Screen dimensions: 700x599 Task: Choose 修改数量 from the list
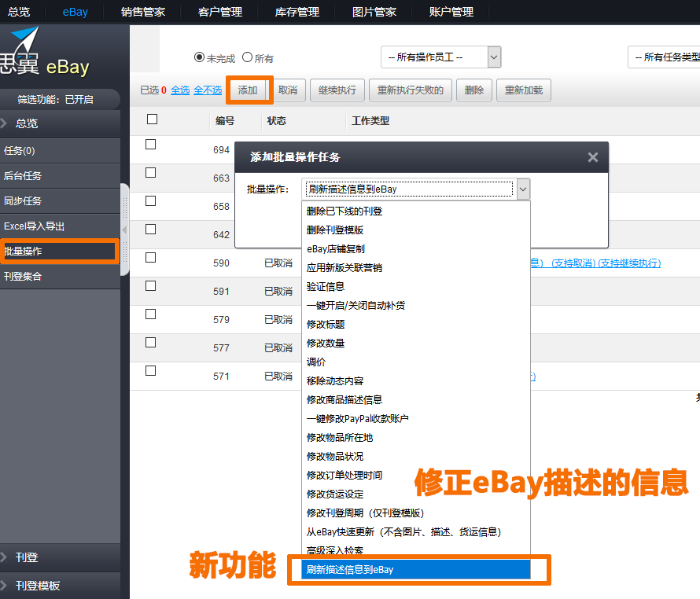(416, 344)
